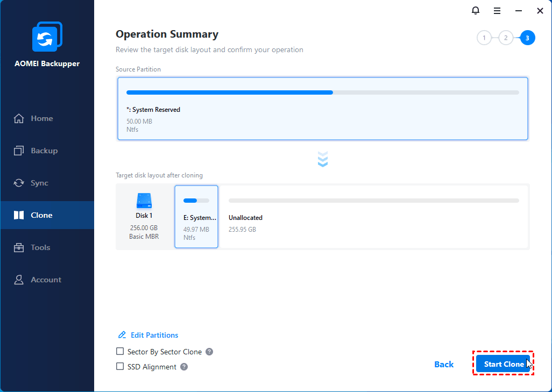Minimize the AOMEI Backupper window
552x392 pixels.
(519, 11)
